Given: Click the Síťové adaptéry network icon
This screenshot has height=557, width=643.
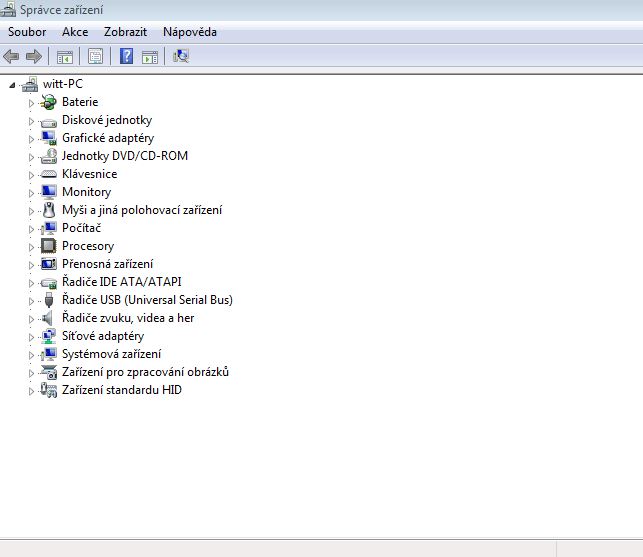Looking at the screenshot, I should pos(49,336).
